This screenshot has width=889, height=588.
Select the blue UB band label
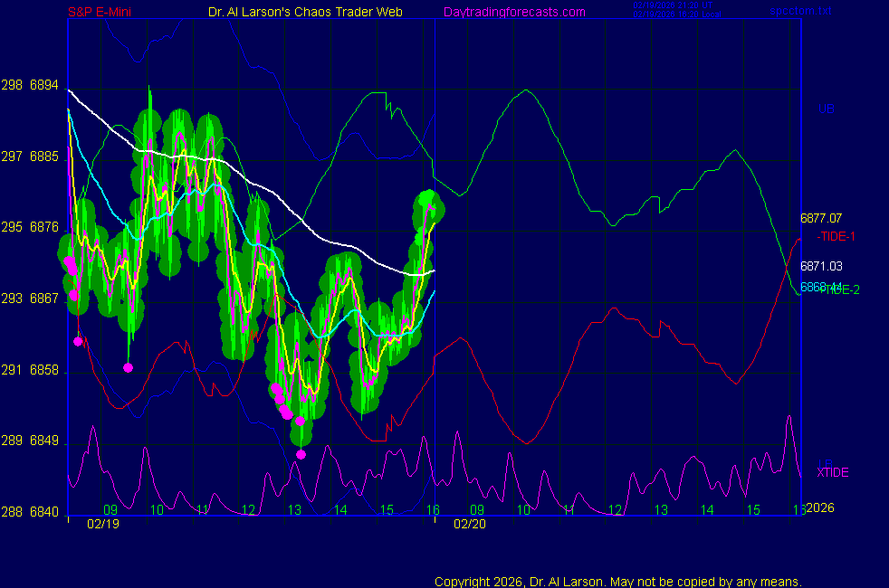point(826,109)
